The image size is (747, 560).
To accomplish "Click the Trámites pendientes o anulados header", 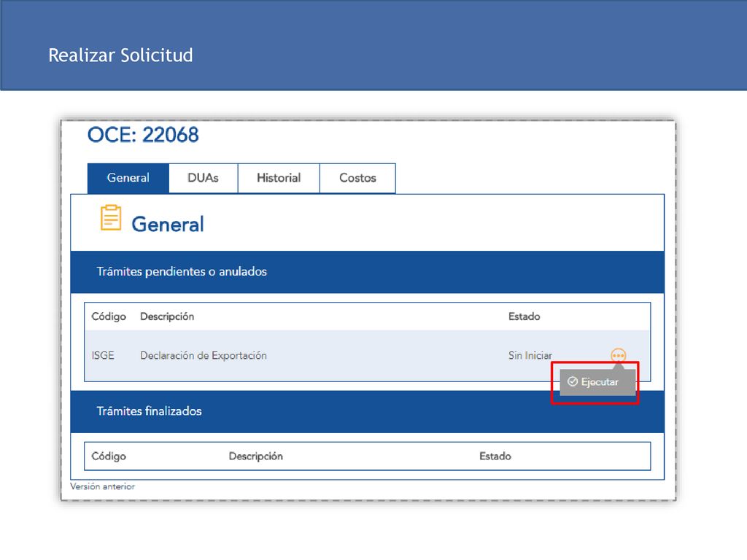I will pos(368,272).
